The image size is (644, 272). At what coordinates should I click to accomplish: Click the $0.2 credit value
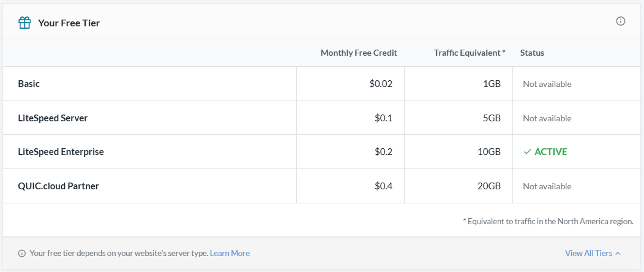pos(384,152)
